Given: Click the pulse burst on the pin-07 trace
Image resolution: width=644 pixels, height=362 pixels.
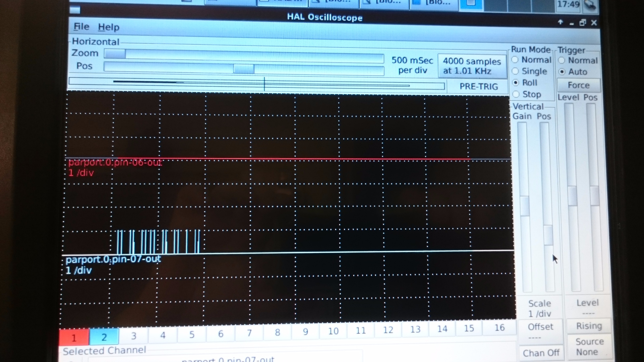Looking at the screenshot, I should pyautogui.click(x=159, y=242).
